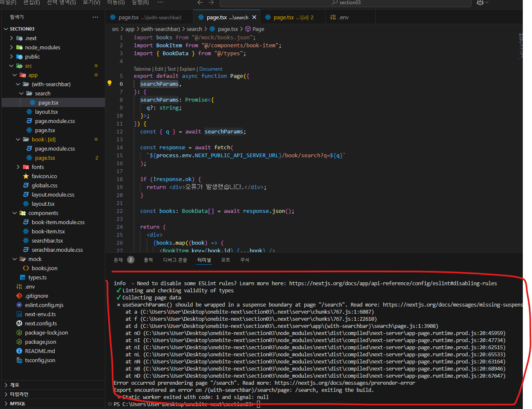Screen dimensions: 532x409
Task: Click the Explain code lens link
Action: pos(187,69)
